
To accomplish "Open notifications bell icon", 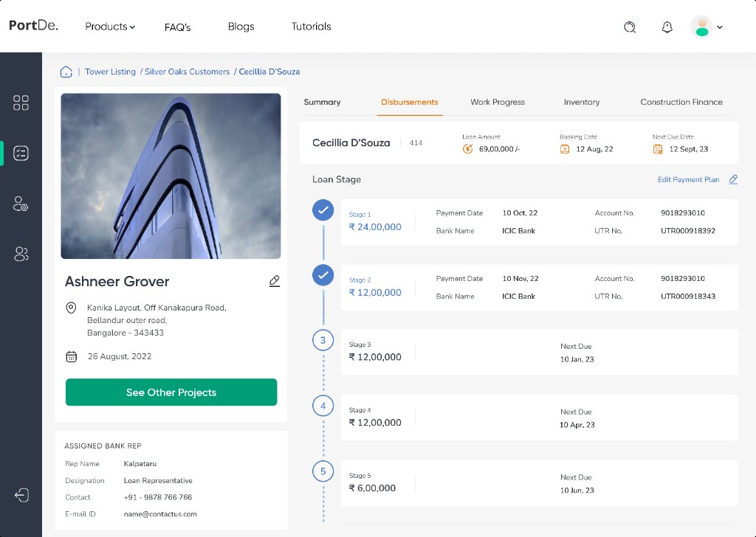I will click(667, 27).
